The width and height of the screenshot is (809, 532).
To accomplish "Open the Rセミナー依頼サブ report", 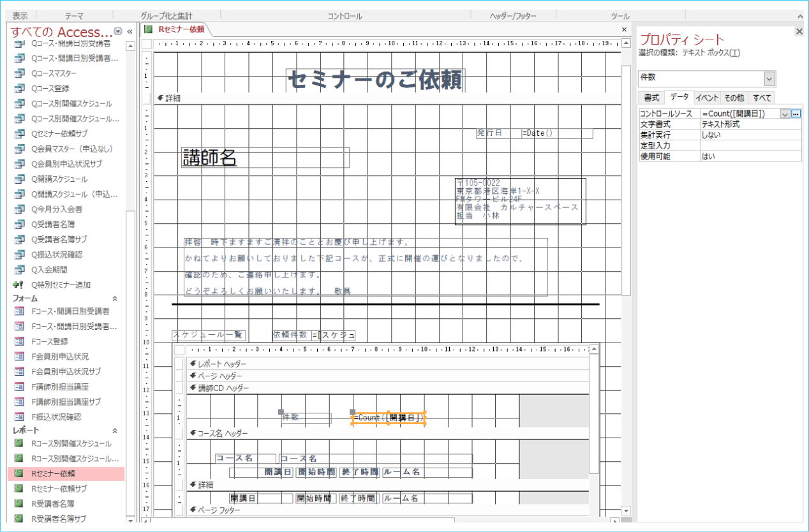I will point(59,489).
